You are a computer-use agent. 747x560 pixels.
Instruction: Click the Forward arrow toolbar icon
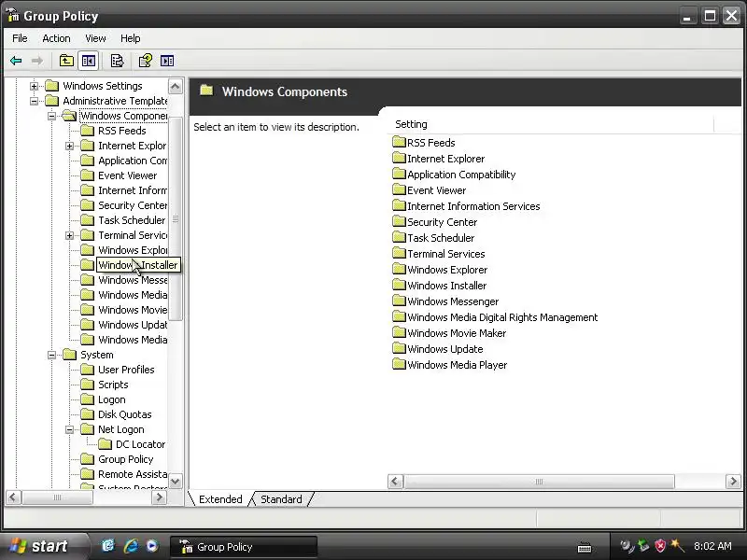pyautogui.click(x=37, y=61)
